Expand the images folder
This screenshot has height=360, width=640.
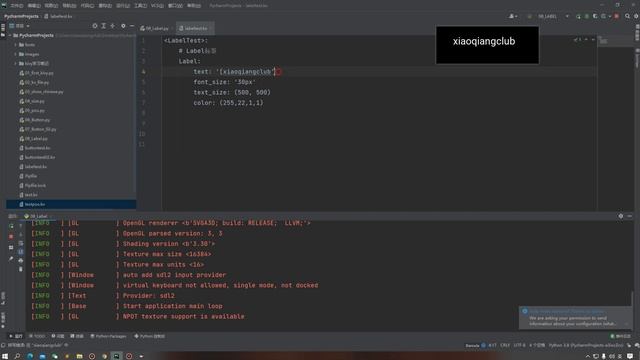16,54
